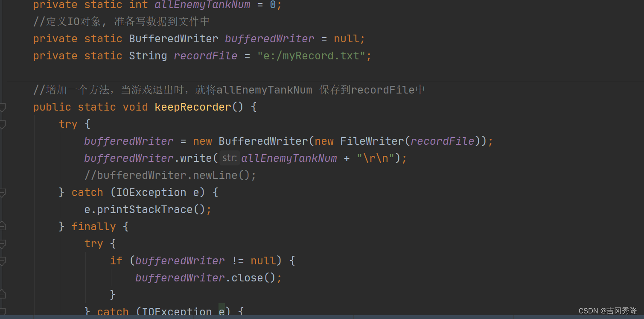Click null in the if condition
Viewport: 644px width, 319px height.
tap(263, 260)
